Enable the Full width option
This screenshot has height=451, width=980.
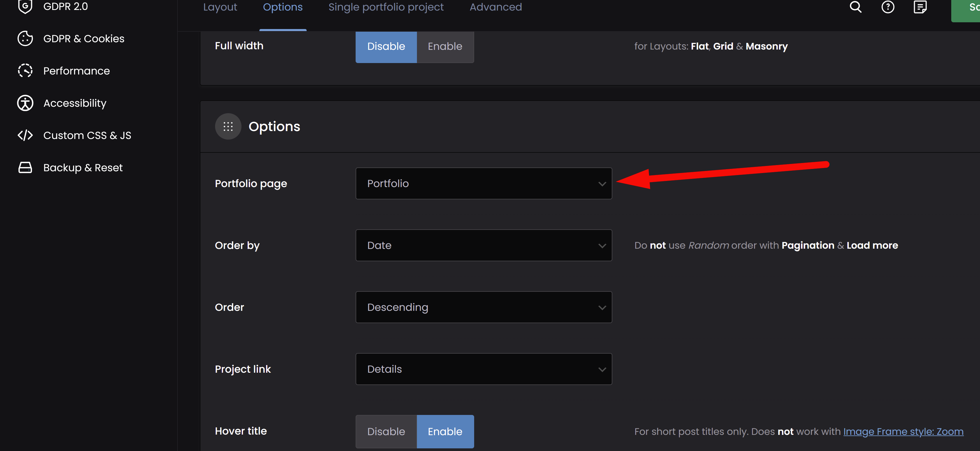445,46
